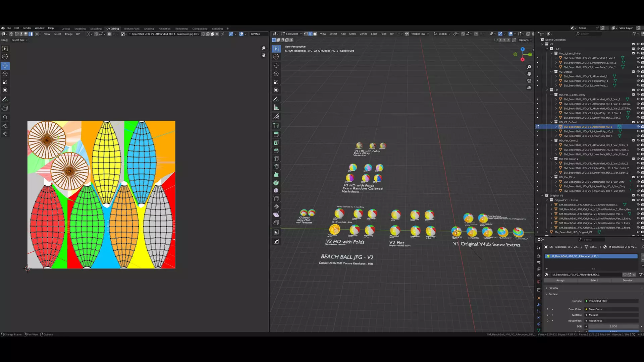644x362 pixels.
Task: Switch to the Shading workspace tab
Action: [x=149, y=28]
